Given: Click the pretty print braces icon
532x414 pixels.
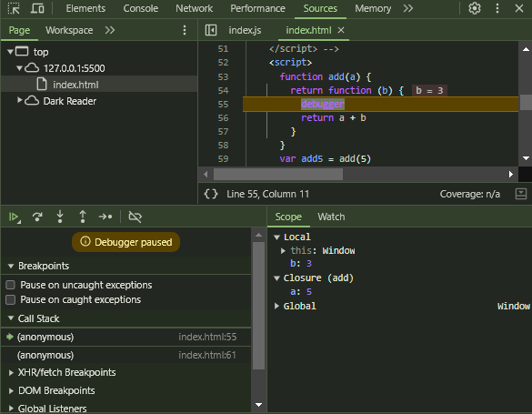Looking at the screenshot, I should pos(211,194).
